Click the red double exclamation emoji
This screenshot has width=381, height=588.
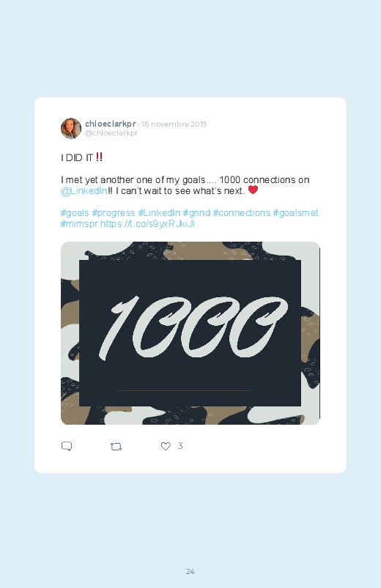point(99,157)
